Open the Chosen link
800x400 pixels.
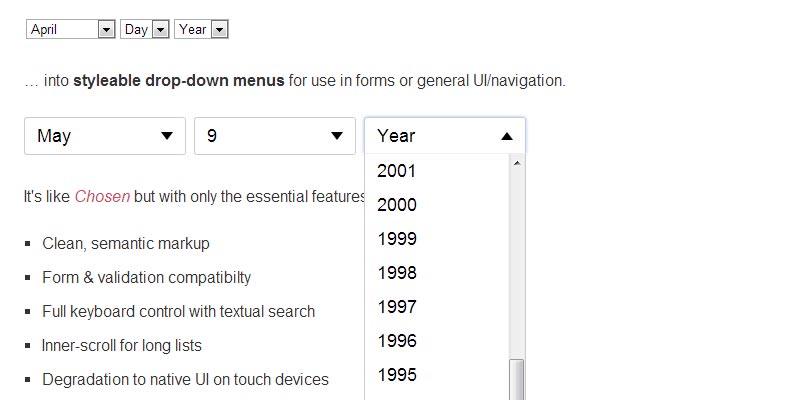pos(102,196)
